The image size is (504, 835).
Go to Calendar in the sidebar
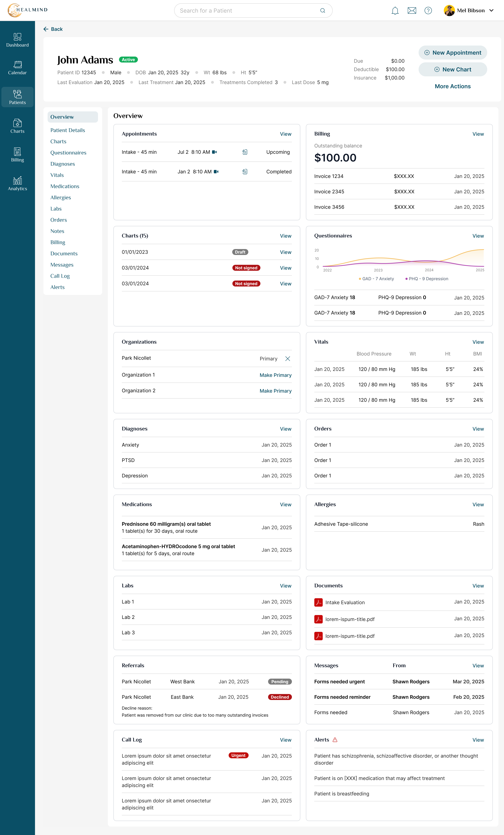pyautogui.click(x=17, y=68)
